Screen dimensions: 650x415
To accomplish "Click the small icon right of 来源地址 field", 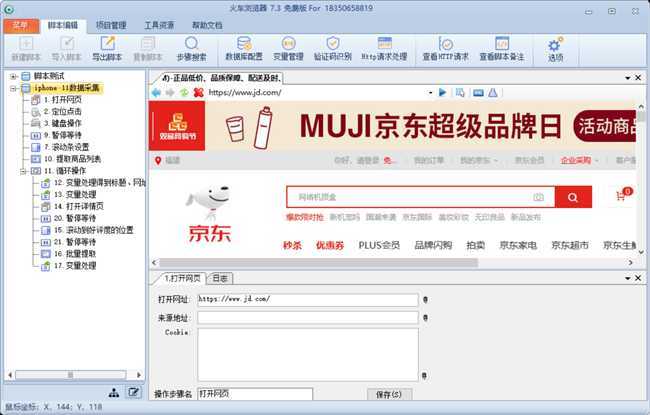I will [x=425, y=318].
